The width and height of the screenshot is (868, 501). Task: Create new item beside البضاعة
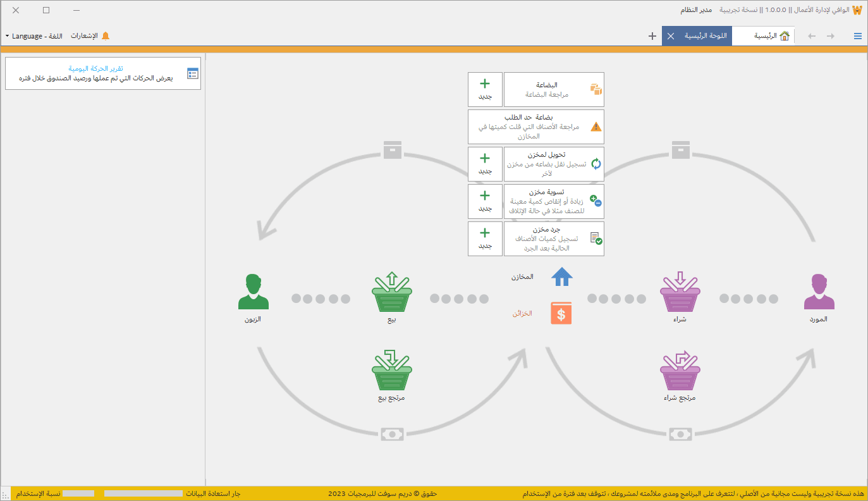click(485, 89)
